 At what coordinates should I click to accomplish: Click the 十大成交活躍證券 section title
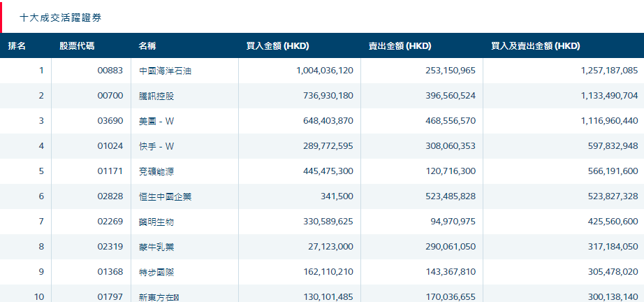(60, 17)
